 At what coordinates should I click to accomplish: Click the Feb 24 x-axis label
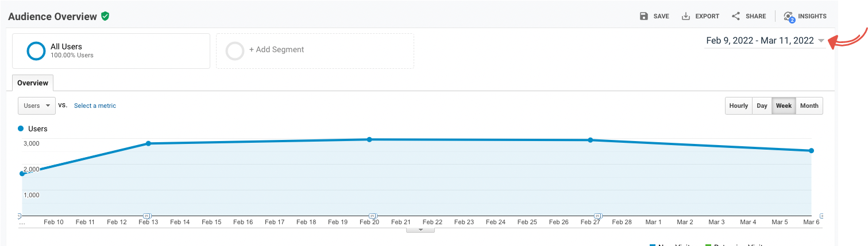click(495, 222)
